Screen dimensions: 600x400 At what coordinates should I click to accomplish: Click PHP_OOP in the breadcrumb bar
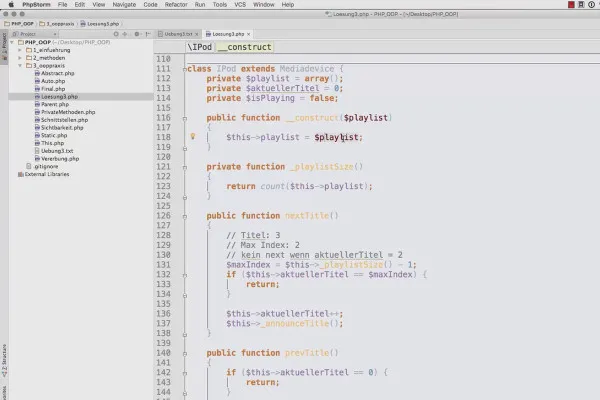(19, 24)
